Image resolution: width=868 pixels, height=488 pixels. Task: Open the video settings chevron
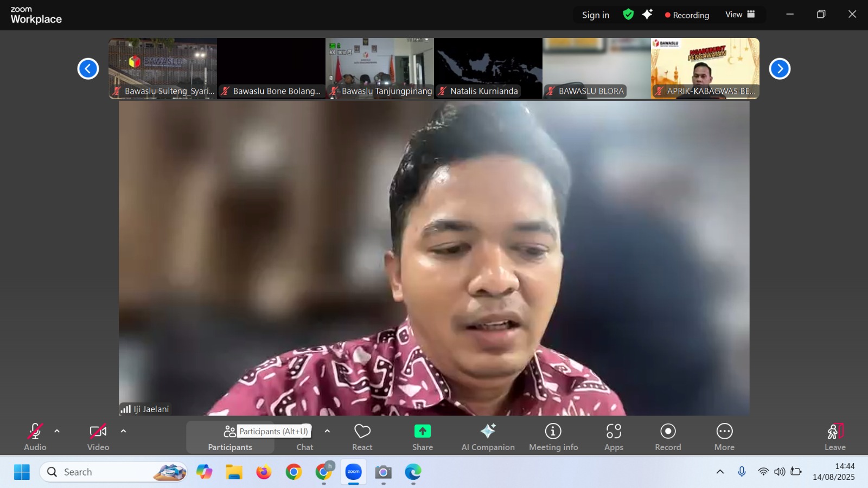[123, 431]
